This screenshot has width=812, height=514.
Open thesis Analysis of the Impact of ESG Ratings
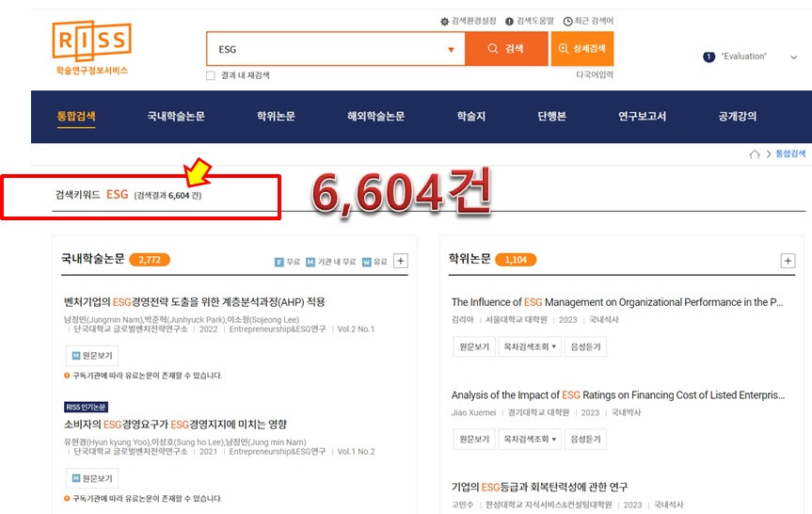(x=618, y=394)
